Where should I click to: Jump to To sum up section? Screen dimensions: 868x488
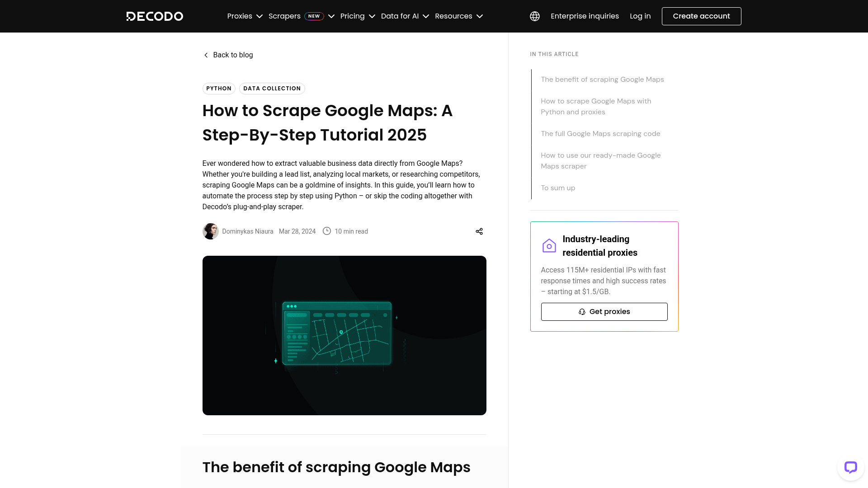click(558, 188)
